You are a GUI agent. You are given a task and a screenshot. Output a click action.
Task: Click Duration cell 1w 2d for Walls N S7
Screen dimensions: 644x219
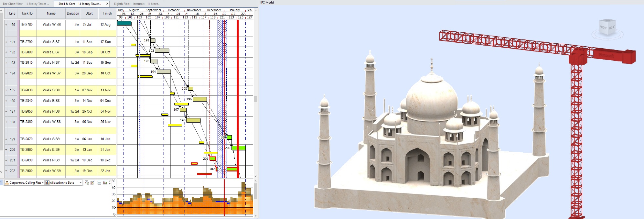click(x=73, y=63)
